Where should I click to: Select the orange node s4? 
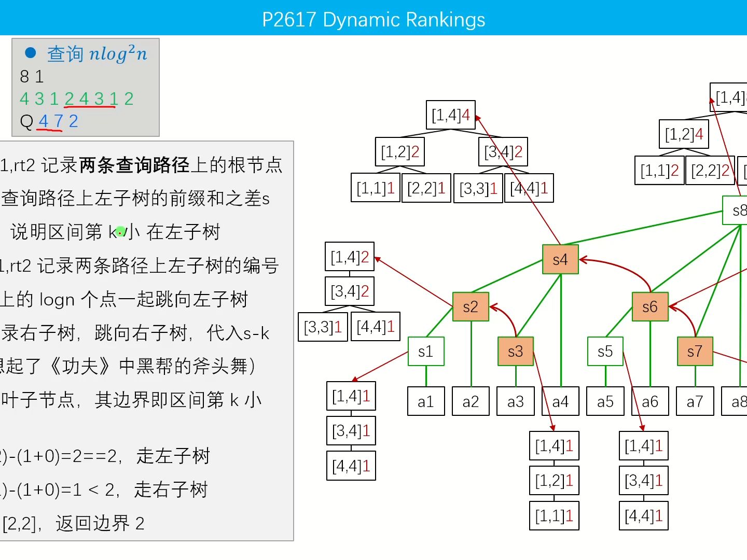(560, 259)
